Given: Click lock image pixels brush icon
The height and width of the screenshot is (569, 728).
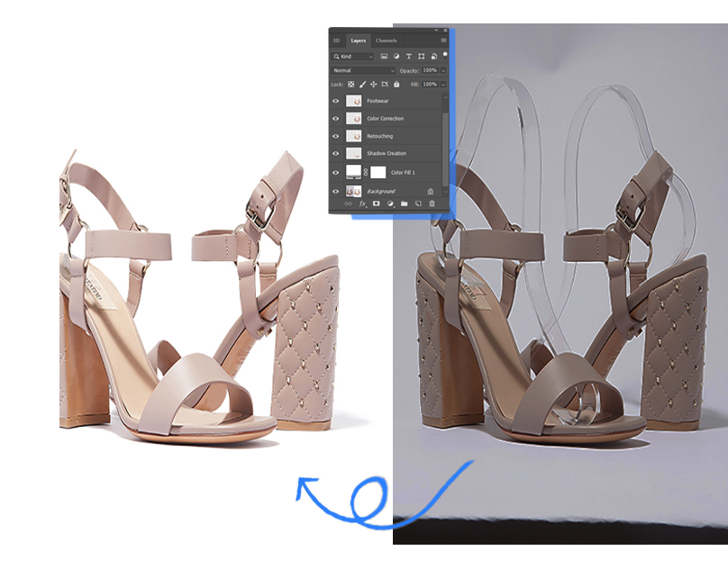Looking at the screenshot, I should pos(362,85).
